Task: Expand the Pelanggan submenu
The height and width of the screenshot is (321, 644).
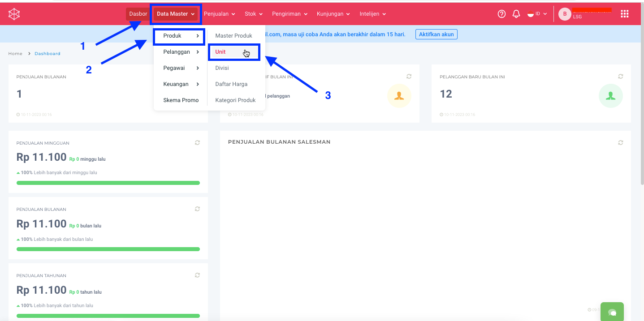Action: [181, 52]
